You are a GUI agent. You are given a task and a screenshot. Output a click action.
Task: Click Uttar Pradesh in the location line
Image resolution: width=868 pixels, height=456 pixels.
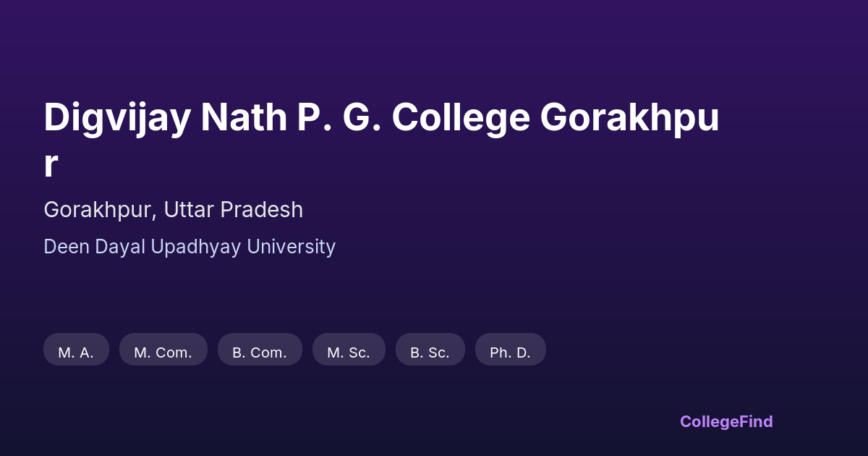(x=233, y=210)
